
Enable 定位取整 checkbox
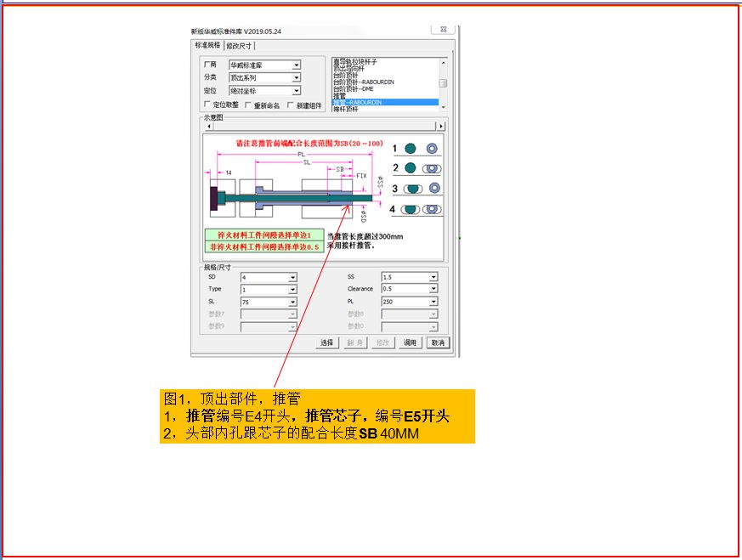coord(207,104)
